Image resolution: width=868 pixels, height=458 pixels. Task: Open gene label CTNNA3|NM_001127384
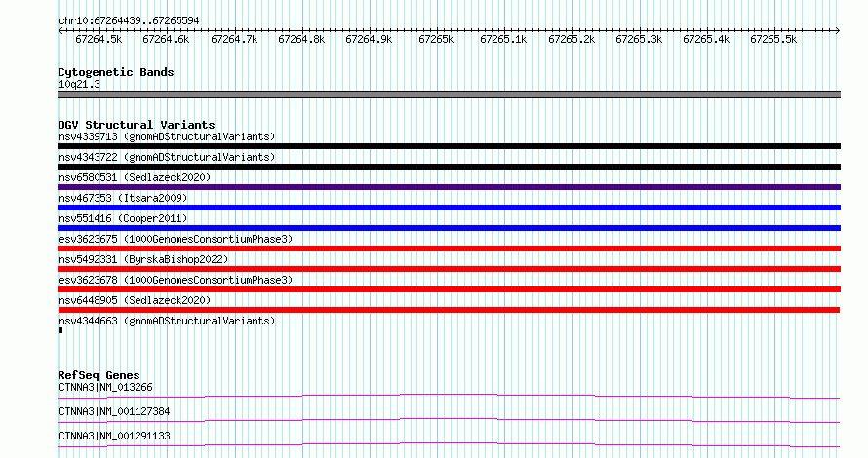(114, 411)
